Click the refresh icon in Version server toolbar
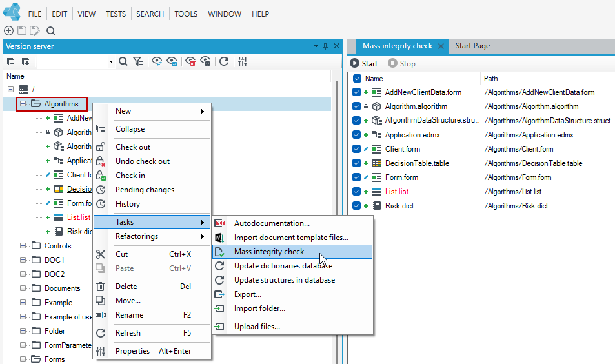The width and height of the screenshot is (615, 364). coord(224,61)
